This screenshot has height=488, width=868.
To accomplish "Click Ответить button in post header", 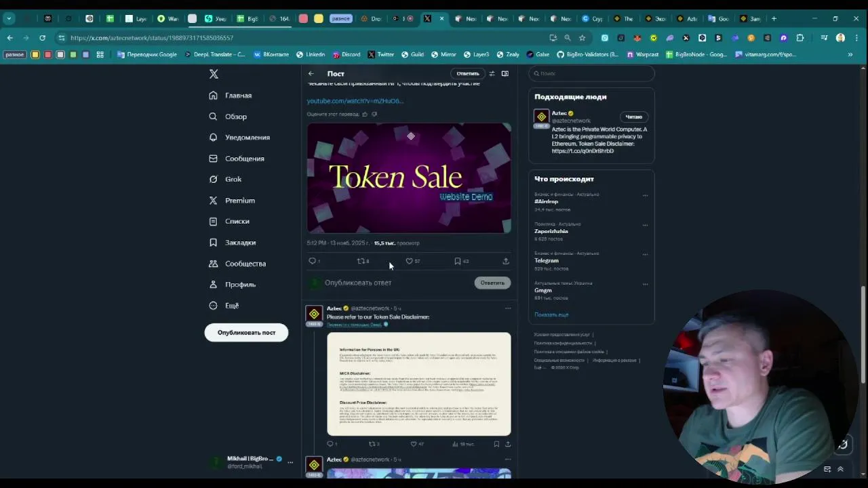I will [467, 73].
